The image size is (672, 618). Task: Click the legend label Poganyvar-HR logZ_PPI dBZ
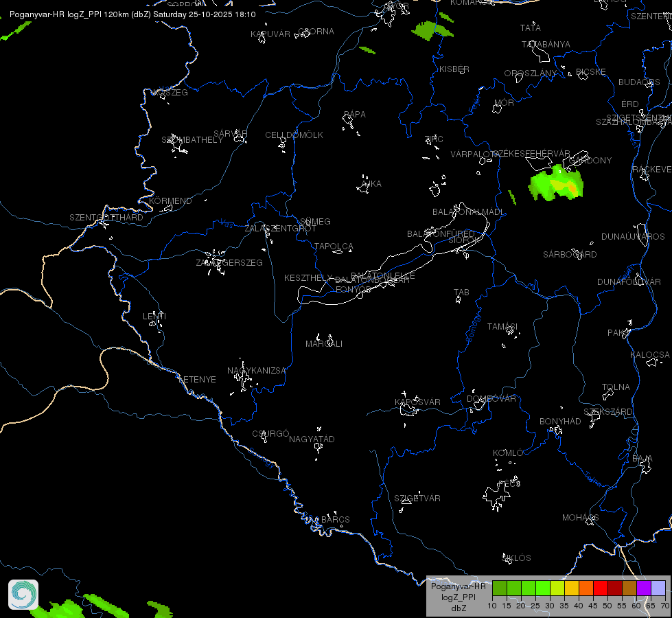458,597
